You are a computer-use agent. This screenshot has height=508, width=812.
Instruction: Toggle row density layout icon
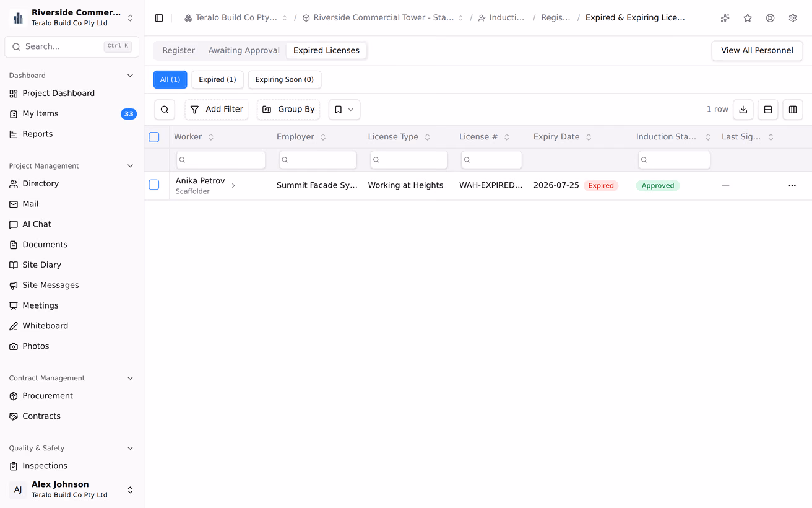click(x=768, y=110)
